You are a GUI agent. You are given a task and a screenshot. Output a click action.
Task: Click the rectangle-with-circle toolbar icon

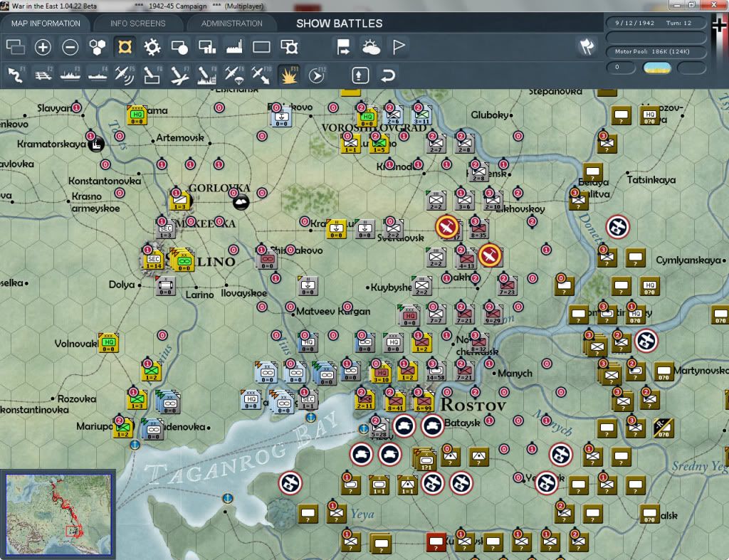pyautogui.click(x=179, y=47)
